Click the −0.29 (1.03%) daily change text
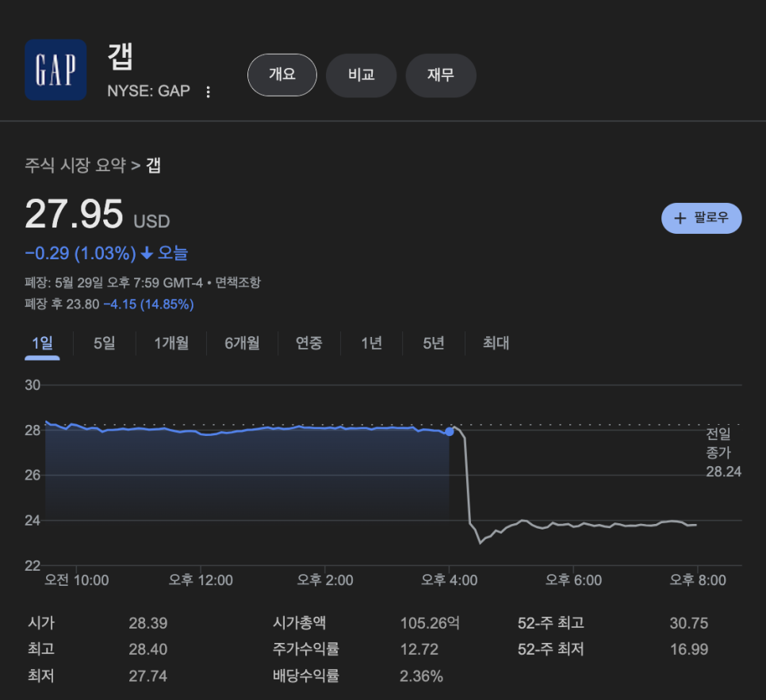The height and width of the screenshot is (700, 766). pyautogui.click(x=81, y=253)
